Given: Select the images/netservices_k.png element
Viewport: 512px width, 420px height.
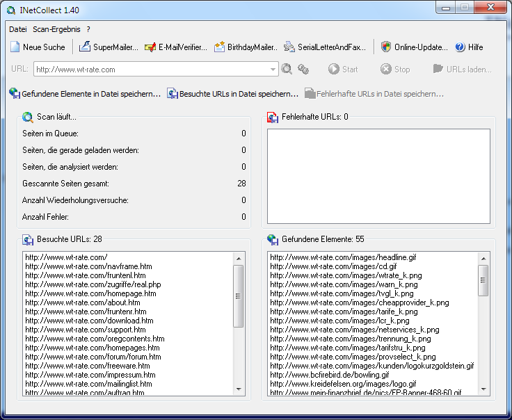Looking at the screenshot, I should pos(355,330).
